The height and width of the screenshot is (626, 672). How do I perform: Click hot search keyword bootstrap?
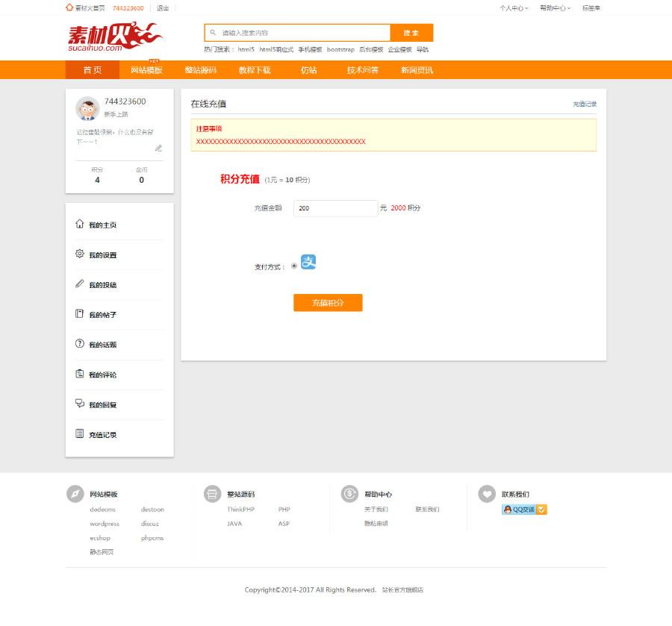[340, 49]
